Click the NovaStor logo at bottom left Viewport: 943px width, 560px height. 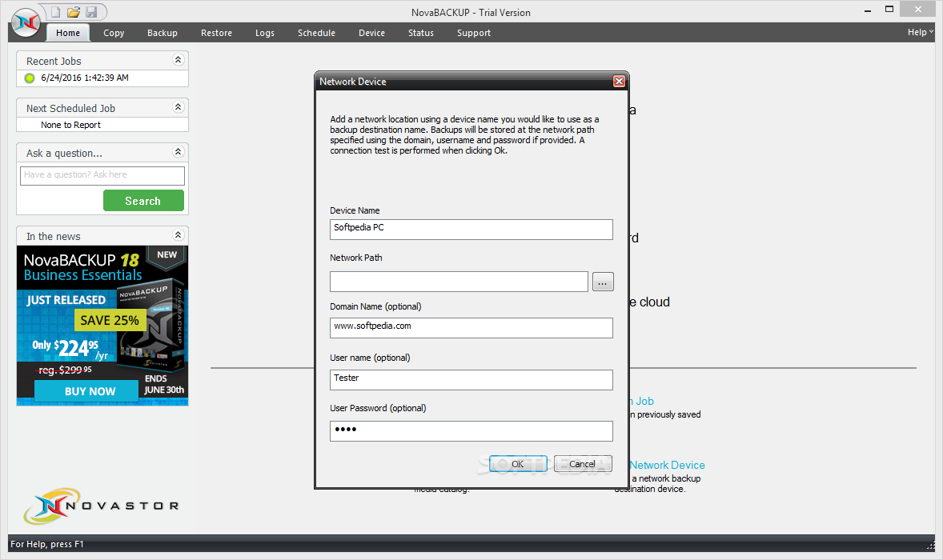[x=101, y=506]
